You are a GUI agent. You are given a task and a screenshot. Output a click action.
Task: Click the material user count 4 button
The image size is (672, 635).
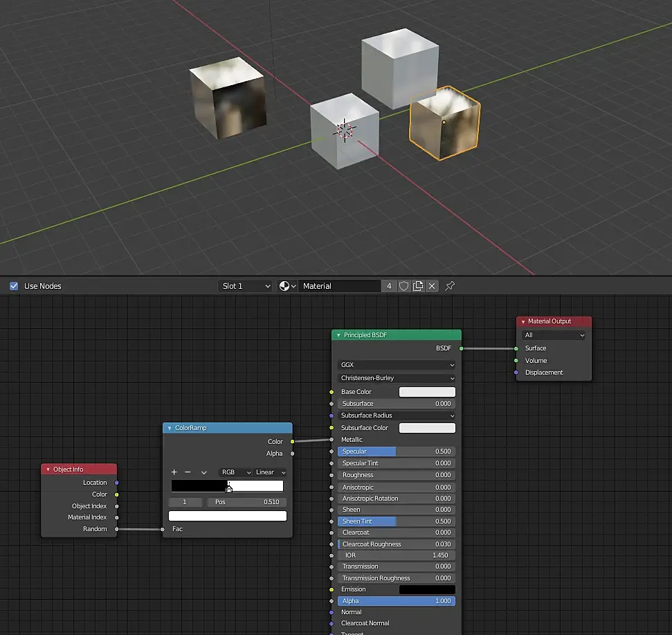tap(389, 286)
